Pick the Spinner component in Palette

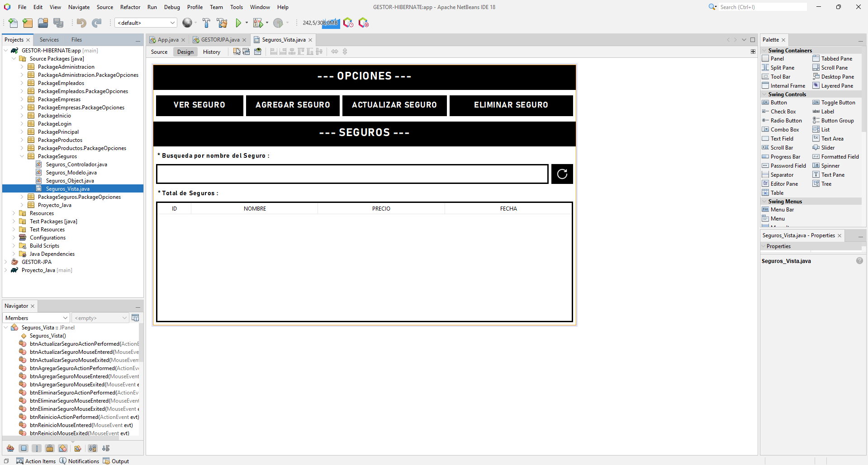826,165
